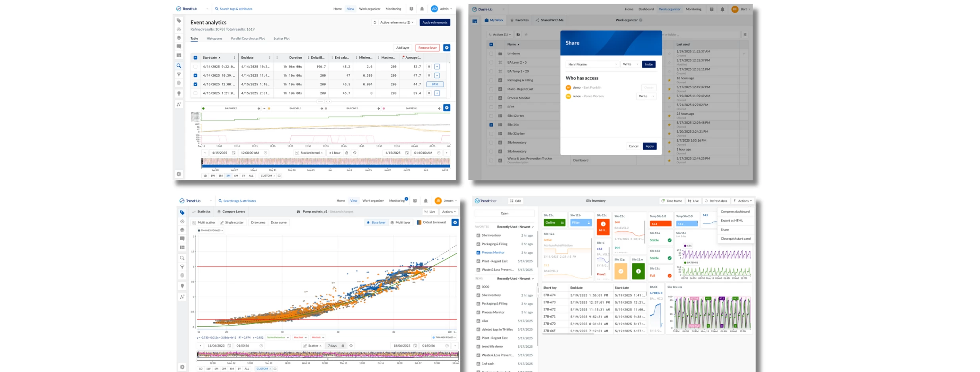The height and width of the screenshot is (372, 980).
Task: Click blue gear beside BA:PRESS.1 chart legend
Action: point(447,108)
